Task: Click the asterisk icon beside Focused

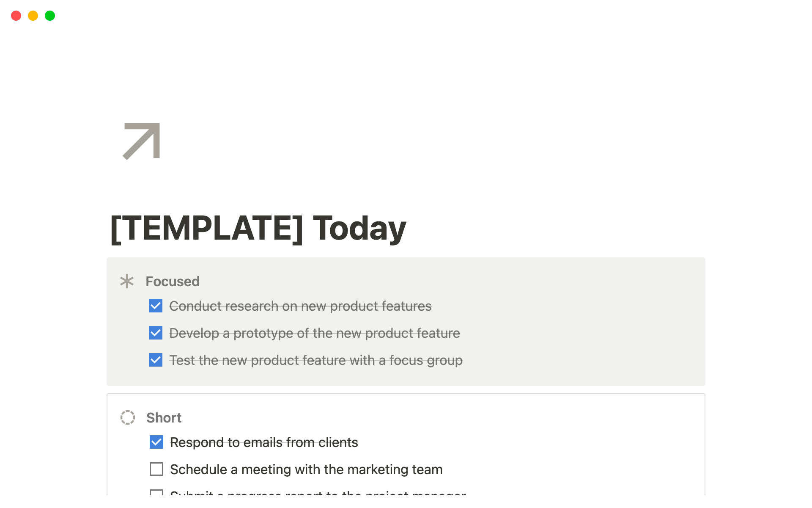Action: coord(127,282)
